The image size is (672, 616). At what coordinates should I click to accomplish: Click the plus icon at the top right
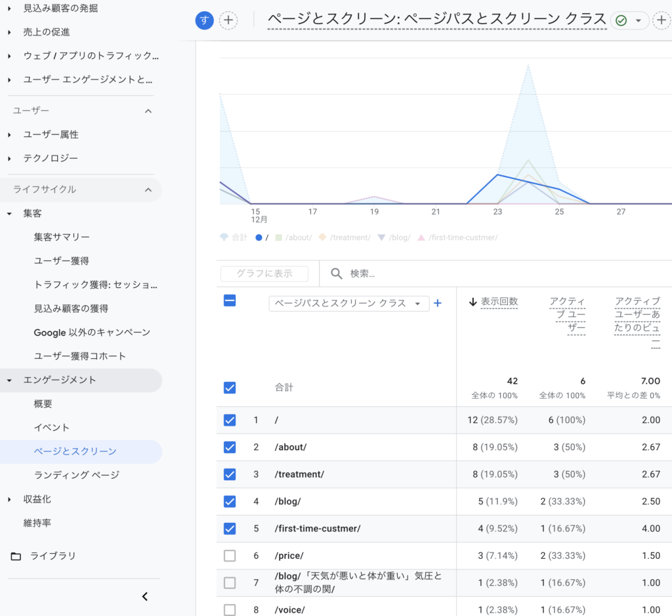[663, 20]
